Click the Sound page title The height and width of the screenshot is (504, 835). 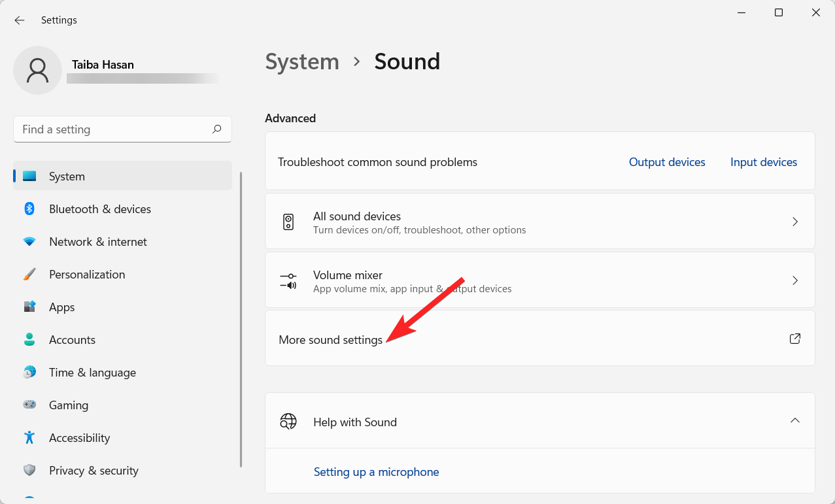click(x=407, y=61)
